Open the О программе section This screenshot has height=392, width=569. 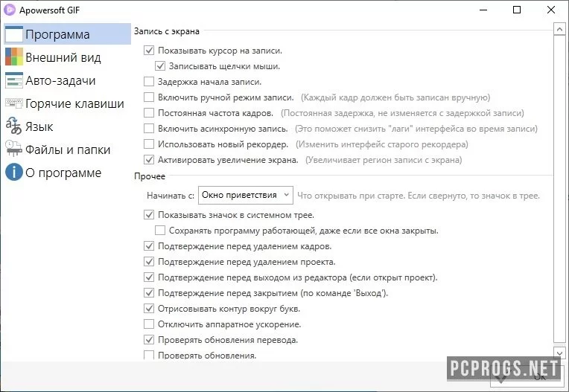click(x=63, y=173)
